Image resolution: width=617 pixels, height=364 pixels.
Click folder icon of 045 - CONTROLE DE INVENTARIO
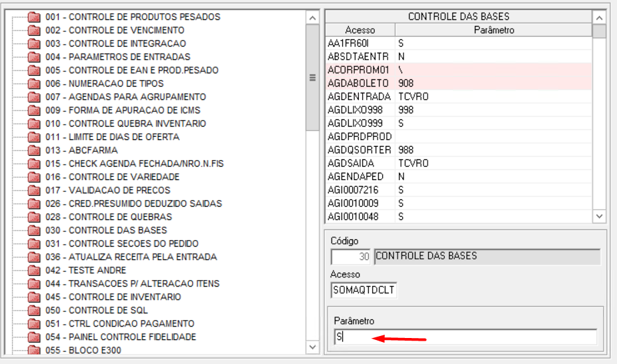[34, 297]
